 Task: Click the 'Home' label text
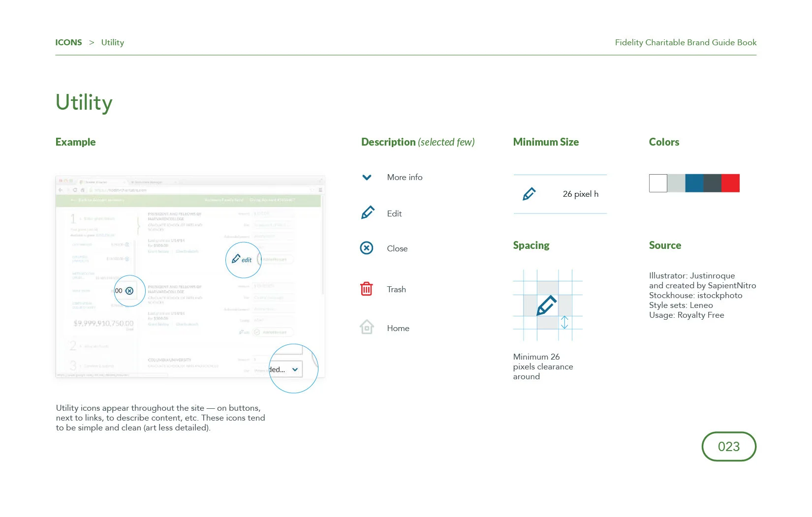398,328
